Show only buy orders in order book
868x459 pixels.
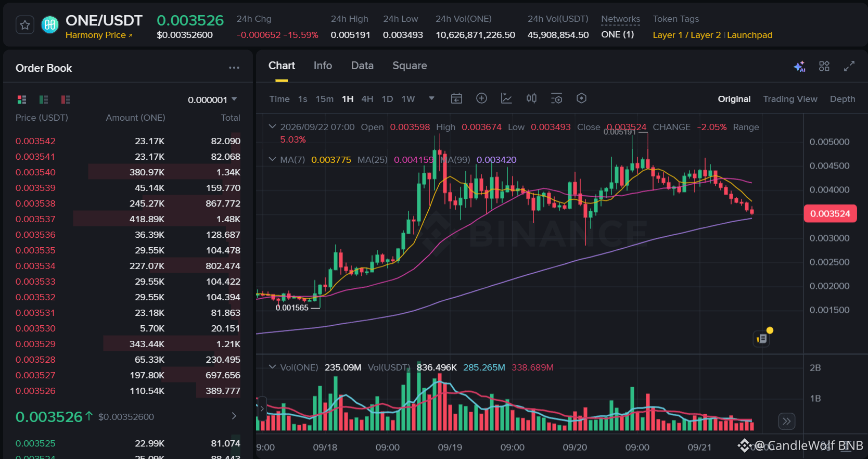44,99
